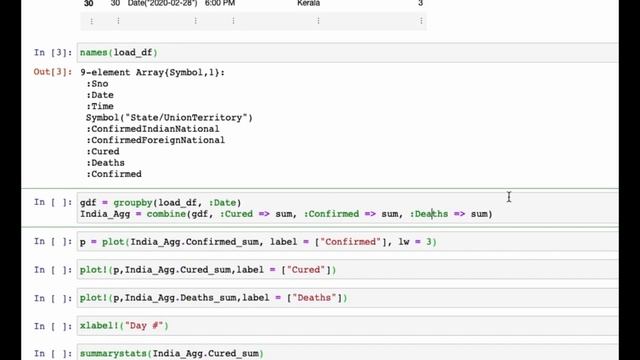Click the "Deaths" string in plot! cell
The image size is (640, 360).
point(314,298)
